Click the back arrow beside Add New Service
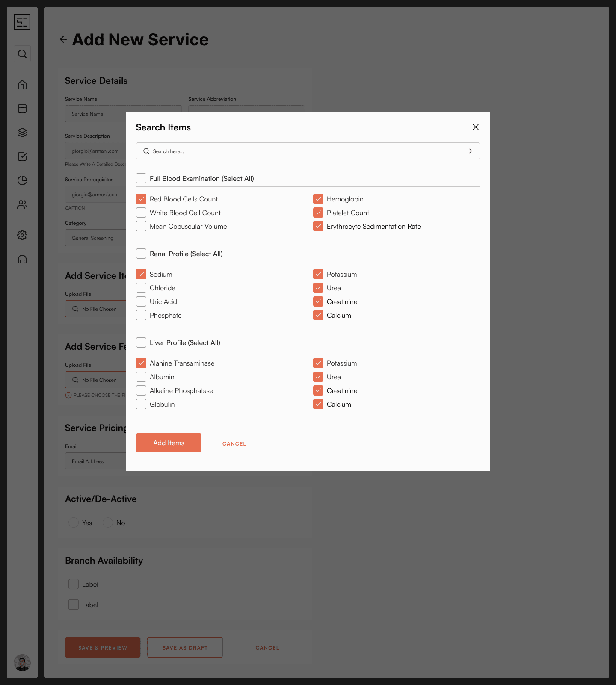This screenshot has width=616, height=685. 63,39
